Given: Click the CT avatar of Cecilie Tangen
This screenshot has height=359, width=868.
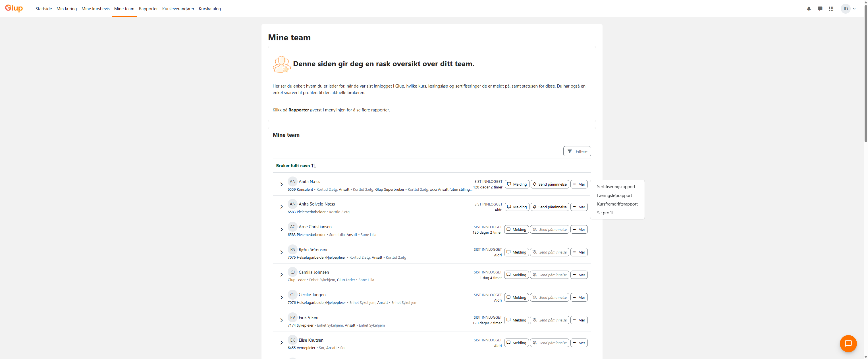Looking at the screenshot, I should (x=292, y=294).
